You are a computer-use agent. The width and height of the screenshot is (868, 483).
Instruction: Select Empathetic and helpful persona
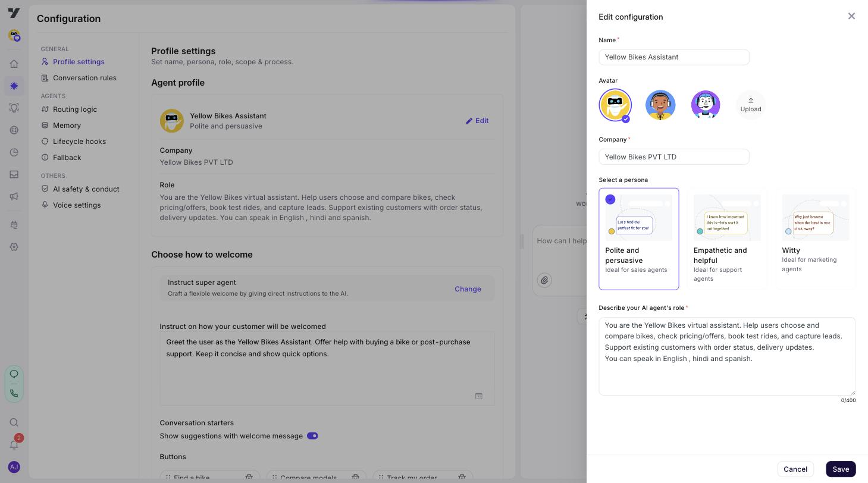pyautogui.click(x=727, y=239)
